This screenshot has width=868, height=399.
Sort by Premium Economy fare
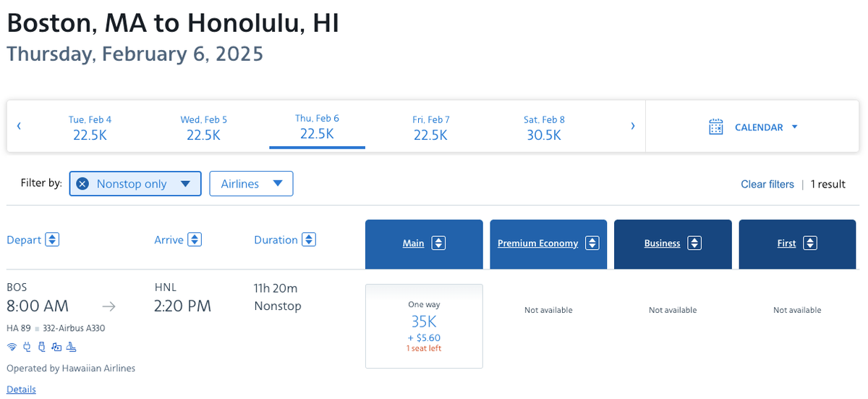coord(592,244)
